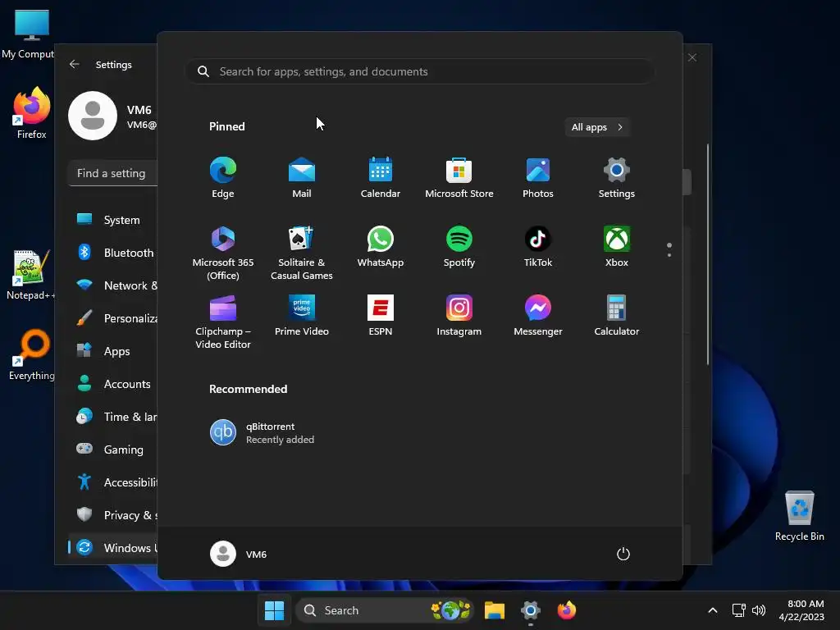Open the Calendar app
This screenshot has width=840, height=630.
(x=381, y=178)
